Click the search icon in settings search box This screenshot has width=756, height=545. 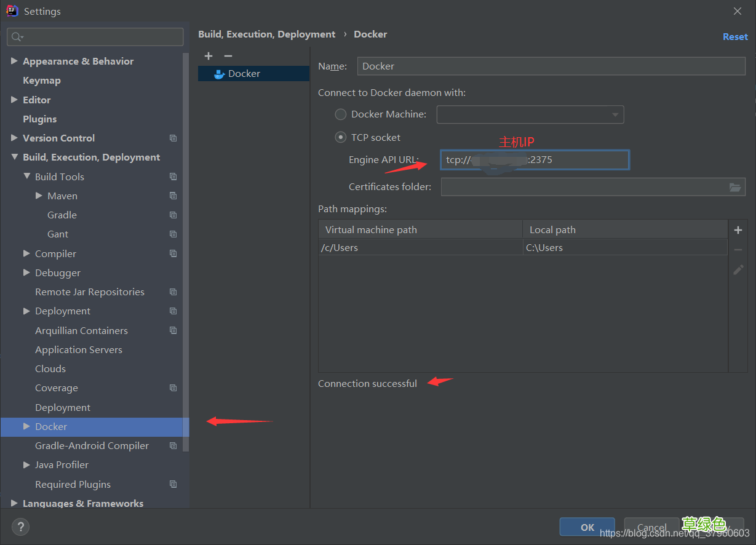pyautogui.click(x=17, y=37)
